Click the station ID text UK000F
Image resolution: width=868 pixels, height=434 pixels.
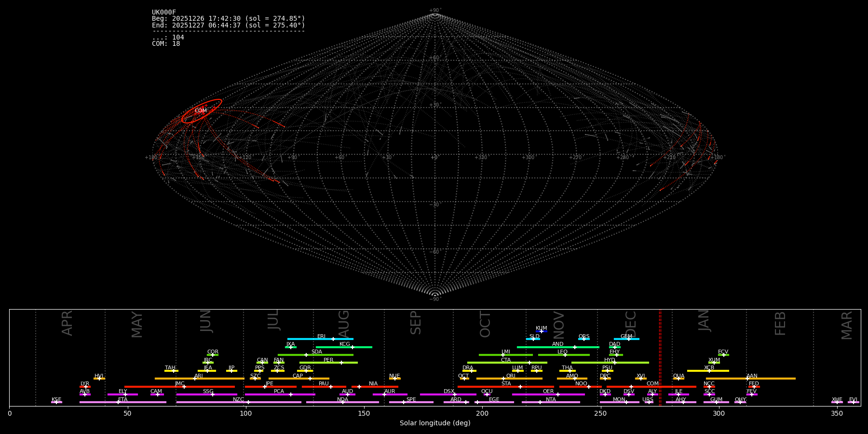[164, 13]
